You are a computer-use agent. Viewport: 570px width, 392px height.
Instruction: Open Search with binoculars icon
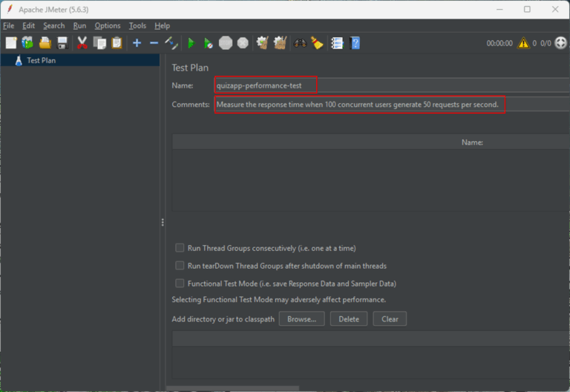(x=301, y=43)
